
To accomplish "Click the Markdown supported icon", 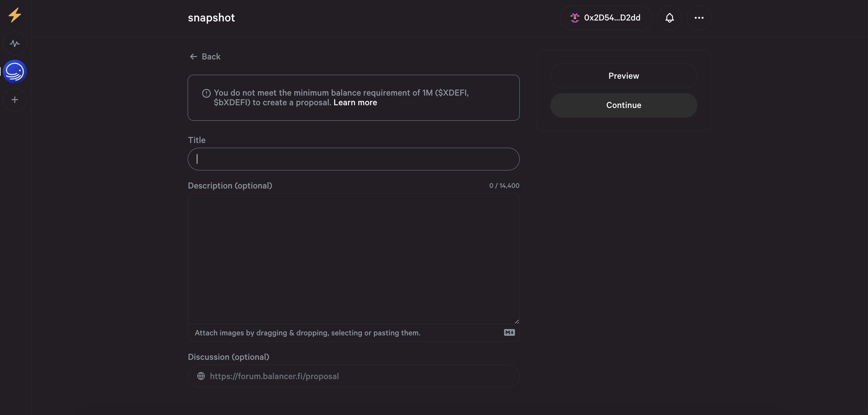I will click(509, 332).
